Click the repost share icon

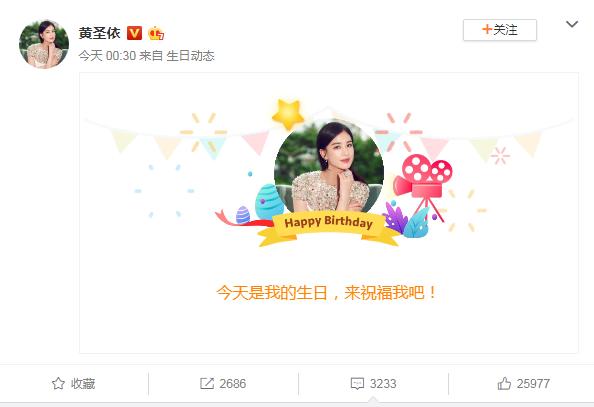point(207,384)
